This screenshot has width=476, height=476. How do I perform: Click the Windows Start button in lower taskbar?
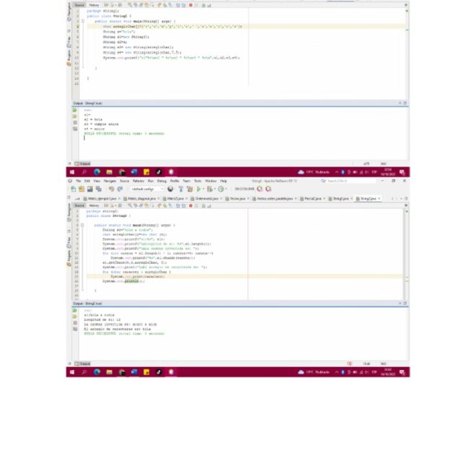(x=71, y=372)
